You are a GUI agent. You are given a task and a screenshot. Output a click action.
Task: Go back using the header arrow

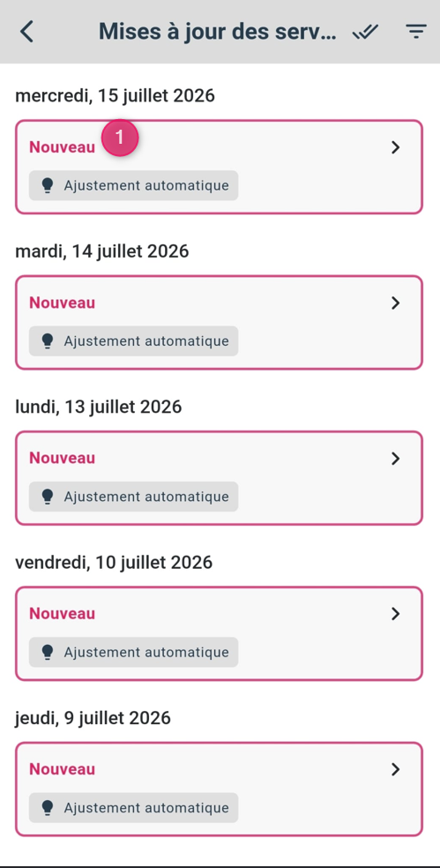26,32
